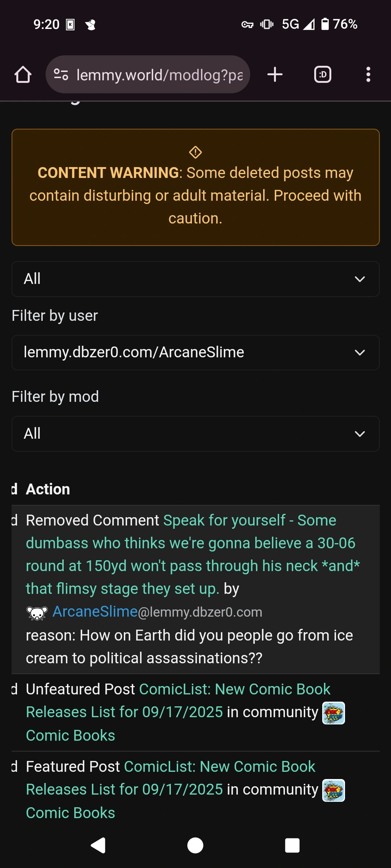The height and width of the screenshot is (868, 391).
Task: Tap Comic Books icon in Unfeatured Post entry
Action: [333, 713]
